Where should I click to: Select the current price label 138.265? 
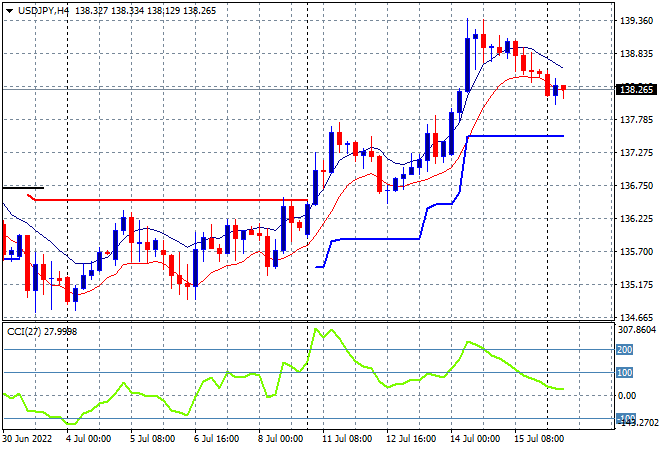pyautogui.click(x=636, y=89)
